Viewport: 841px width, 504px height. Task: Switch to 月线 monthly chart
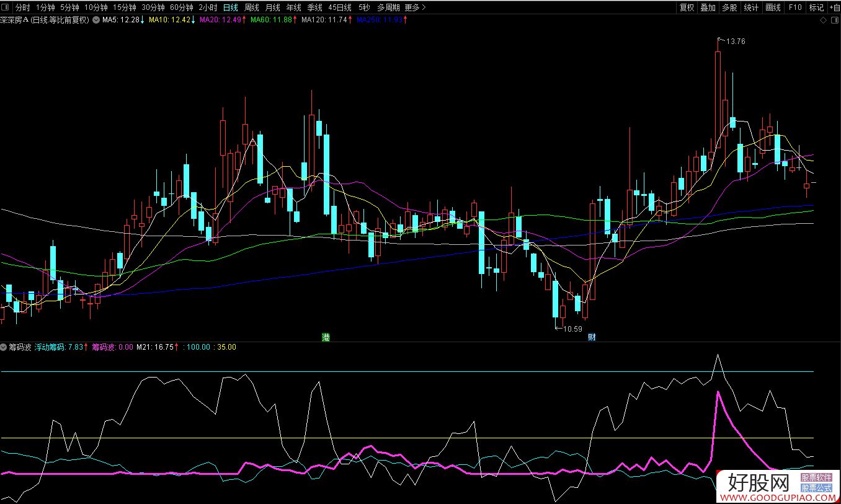point(272,7)
